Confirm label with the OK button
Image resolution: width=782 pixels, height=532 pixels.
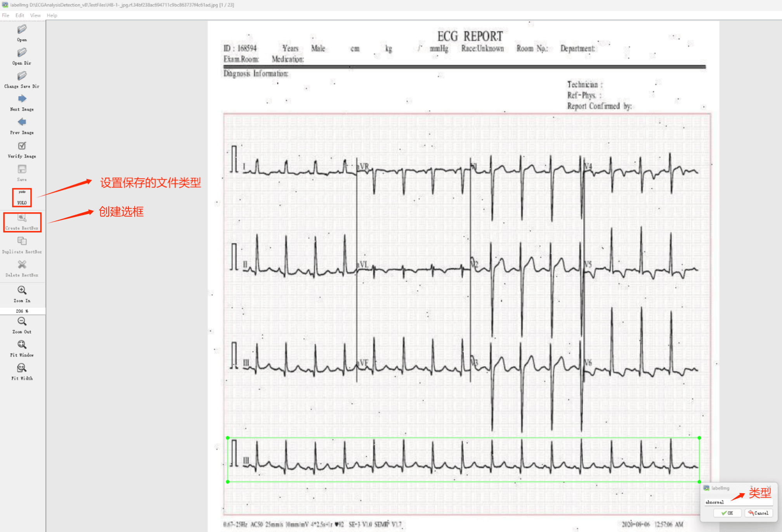pyautogui.click(x=727, y=513)
